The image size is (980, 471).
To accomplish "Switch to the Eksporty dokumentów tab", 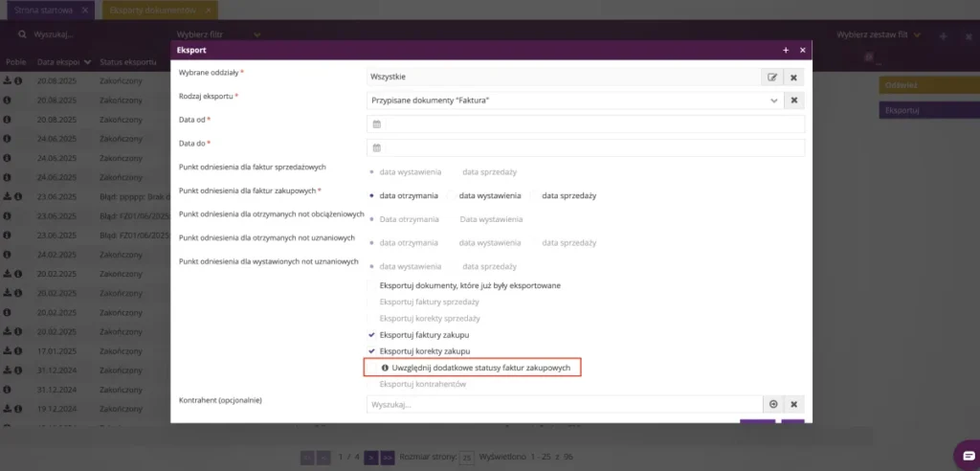I will [x=159, y=11].
